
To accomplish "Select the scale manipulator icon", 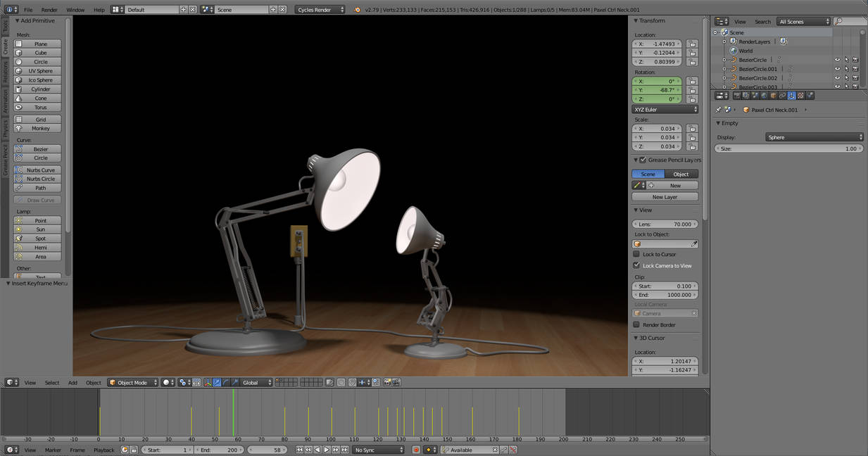I will [235, 383].
